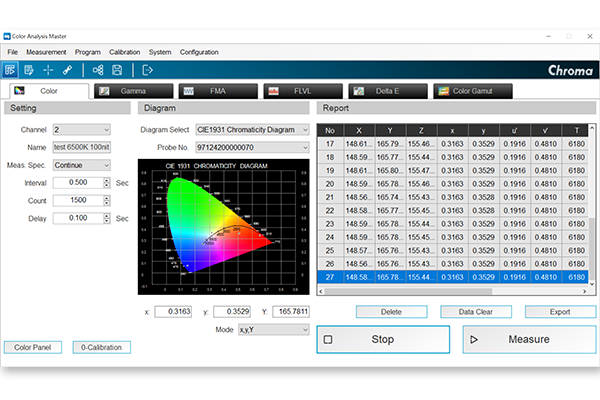Expand the Diagram Select dropdown

pyautogui.click(x=252, y=130)
